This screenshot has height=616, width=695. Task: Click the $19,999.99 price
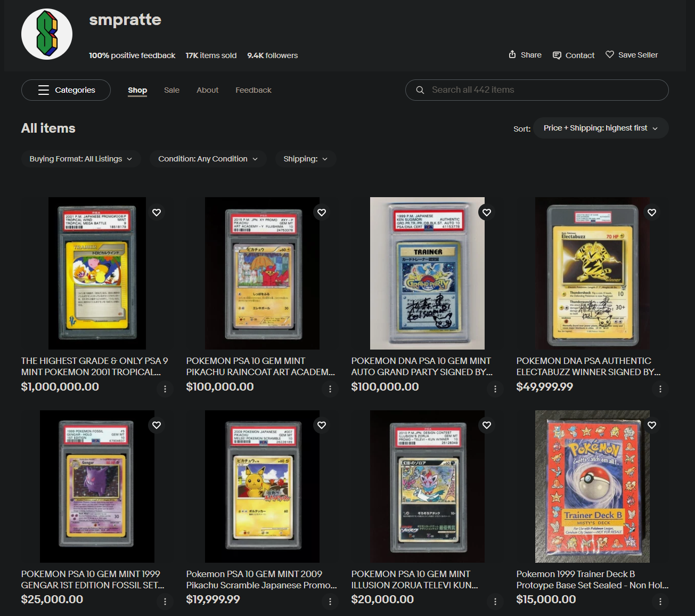click(213, 599)
